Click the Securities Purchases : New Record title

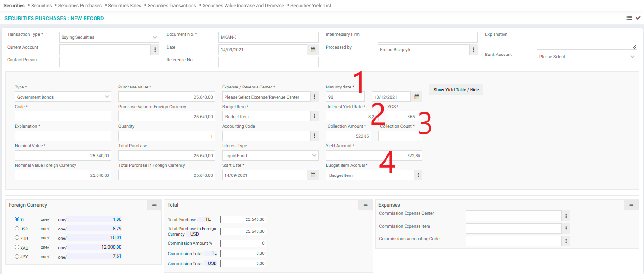[x=54, y=18]
